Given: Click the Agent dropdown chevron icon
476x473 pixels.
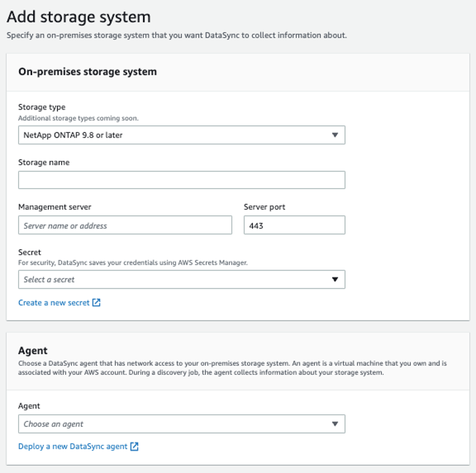Looking at the screenshot, I should (x=335, y=424).
